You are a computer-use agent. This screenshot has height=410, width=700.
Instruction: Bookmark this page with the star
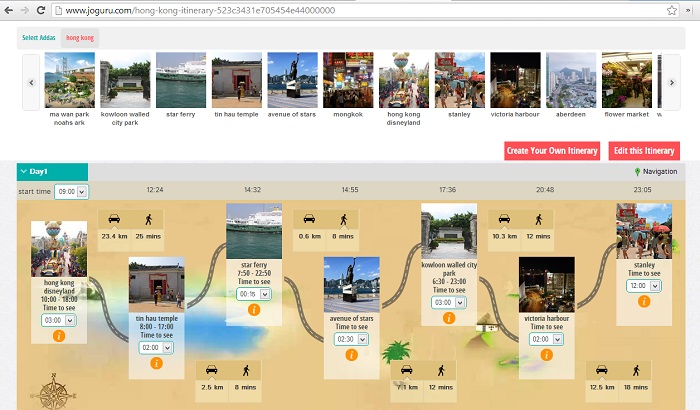pyautogui.click(x=671, y=10)
